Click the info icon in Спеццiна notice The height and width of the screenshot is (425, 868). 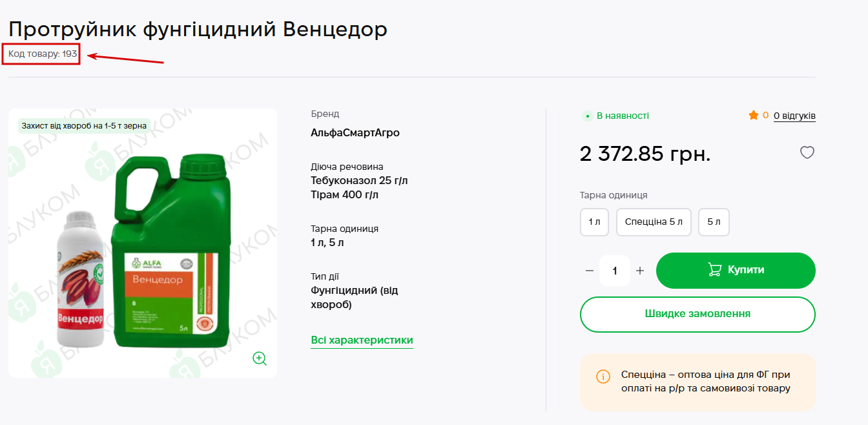click(x=603, y=377)
